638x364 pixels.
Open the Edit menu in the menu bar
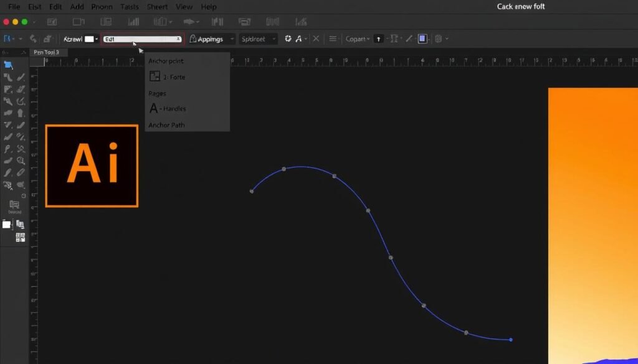pyautogui.click(x=56, y=7)
